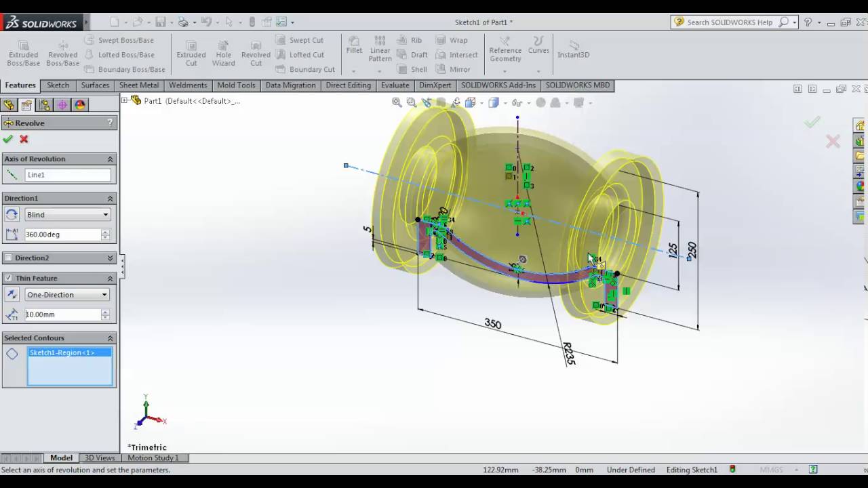Uncheck the Thin Feature checkbox

click(x=8, y=279)
